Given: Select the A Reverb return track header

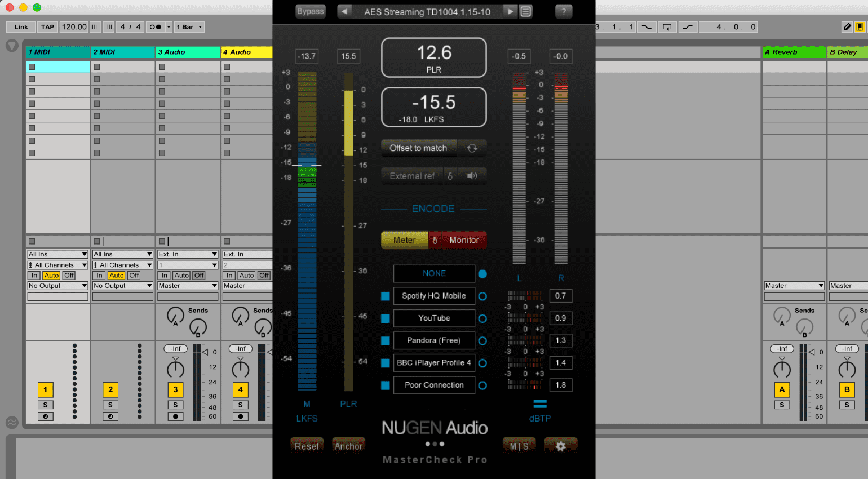Looking at the screenshot, I should point(794,52).
